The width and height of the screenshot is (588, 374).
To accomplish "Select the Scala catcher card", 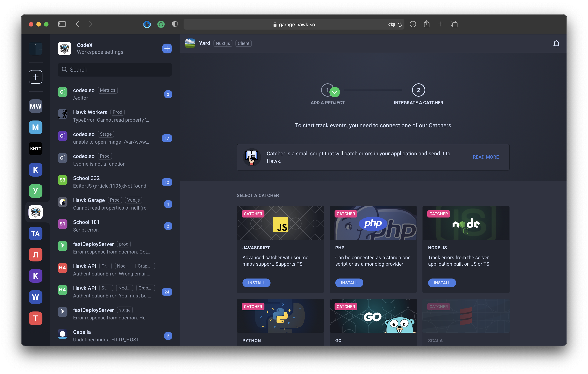I will coord(466,322).
